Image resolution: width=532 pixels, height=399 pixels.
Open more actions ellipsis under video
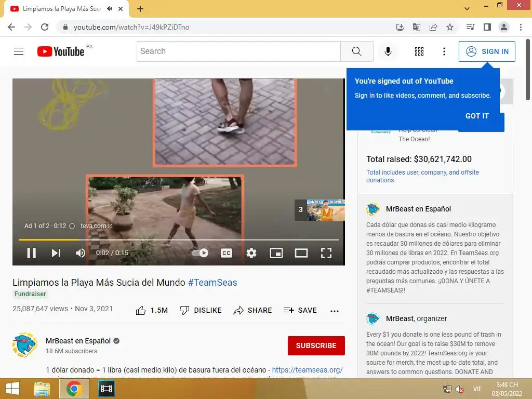click(335, 311)
